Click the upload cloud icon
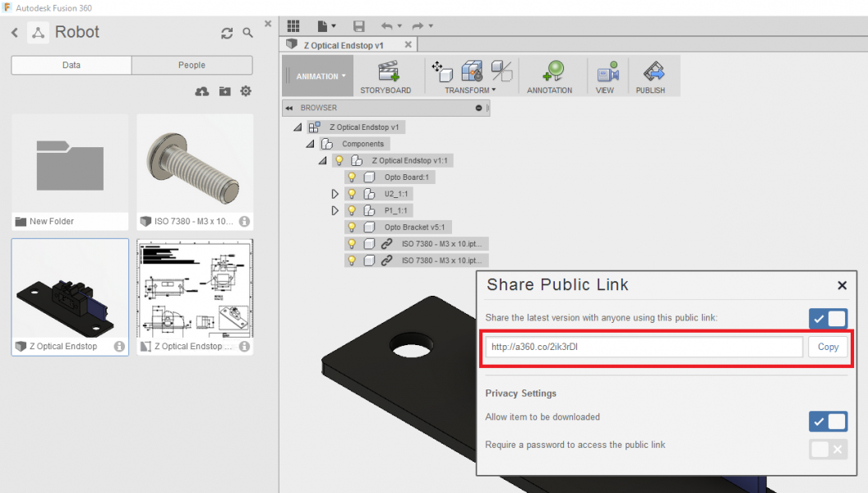This screenshot has height=493, width=868. [201, 91]
